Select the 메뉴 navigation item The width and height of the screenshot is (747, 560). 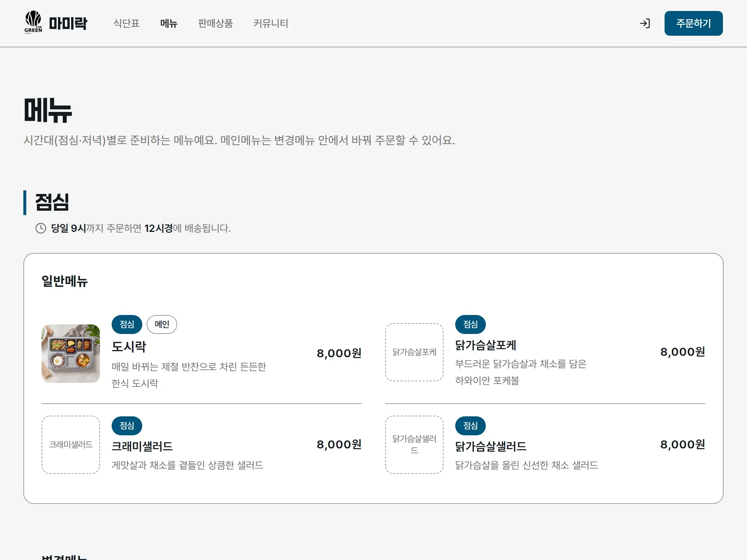click(x=169, y=23)
